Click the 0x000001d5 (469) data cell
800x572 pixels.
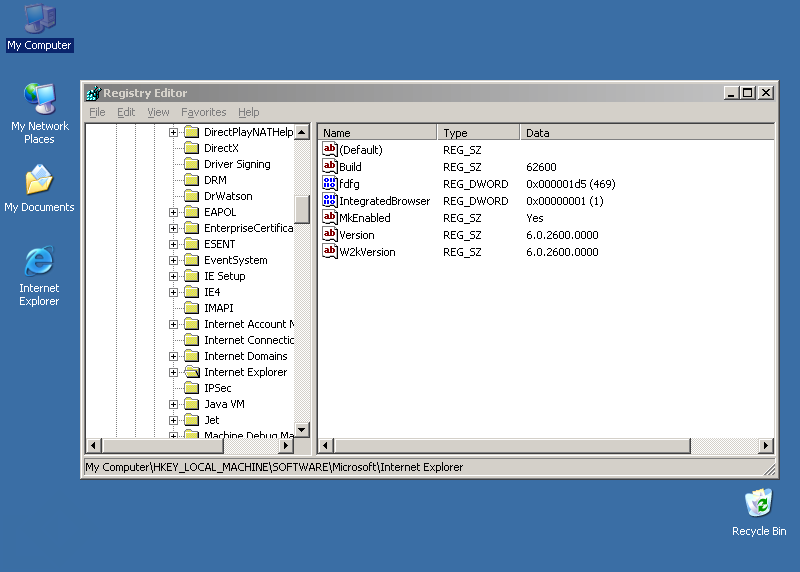(570, 184)
